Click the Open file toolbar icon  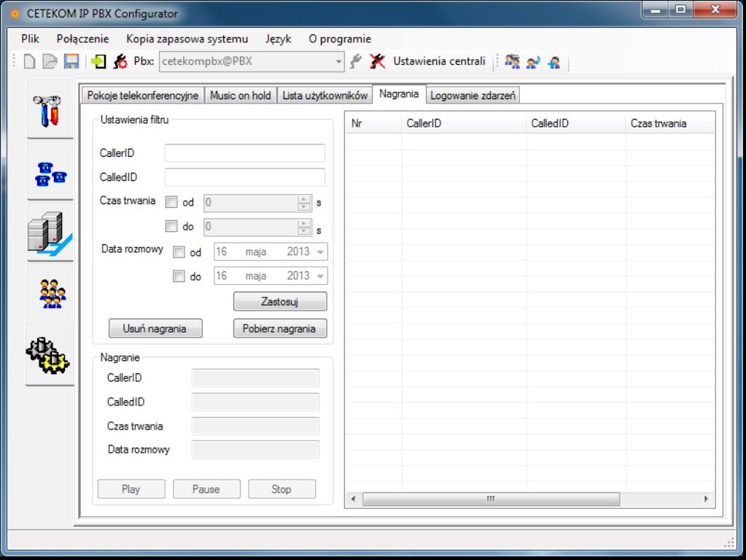pyautogui.click(x=50, y=61)
